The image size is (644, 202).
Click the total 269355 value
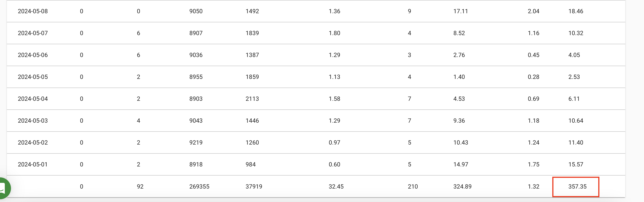coord(199,186)
